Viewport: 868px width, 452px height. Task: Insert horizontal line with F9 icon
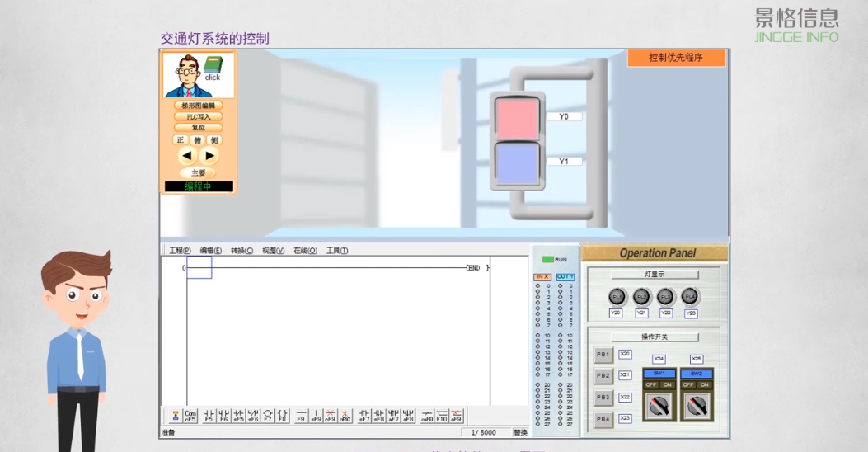(301, 416)
